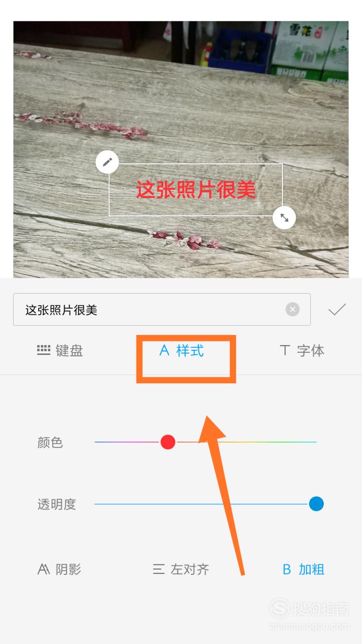Toggle 加粗 bold option
This screenshot has width=362, height=644.
pyautogui.click(x=303, y=569)
